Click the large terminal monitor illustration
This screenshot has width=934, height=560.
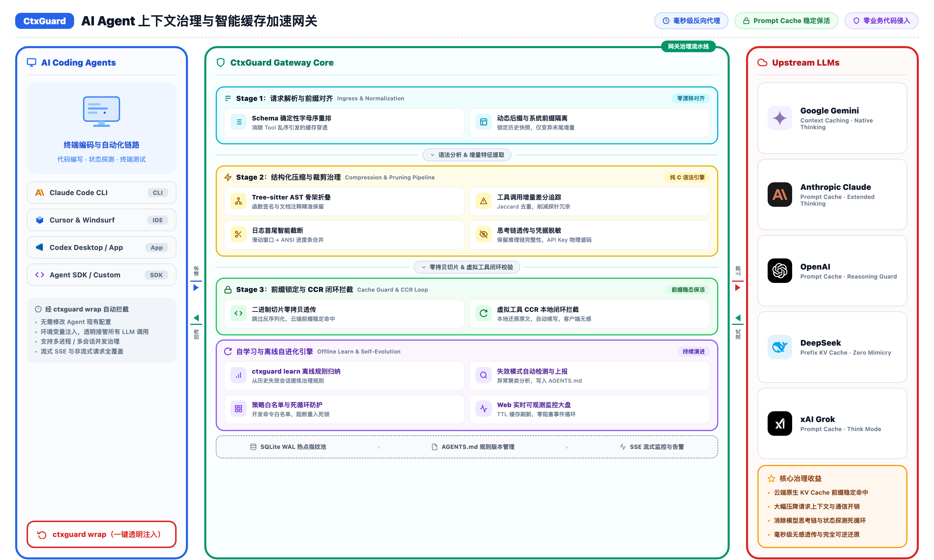(101, 112)
